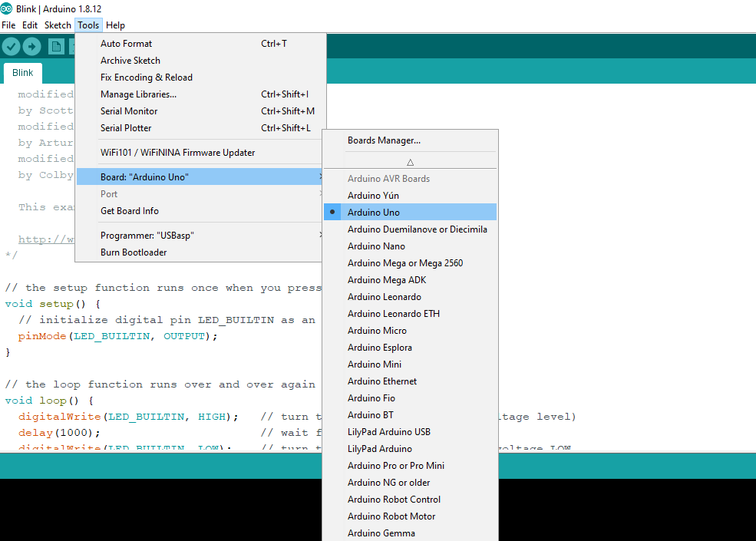Click the Verify checkmark toolbar icon

pos(11,46)
